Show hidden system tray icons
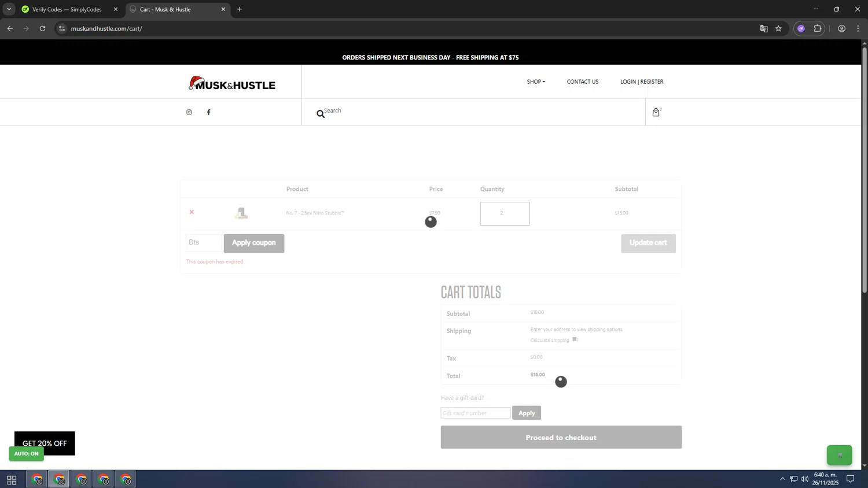The image size is (868, 488). click(x=782, y=479)
